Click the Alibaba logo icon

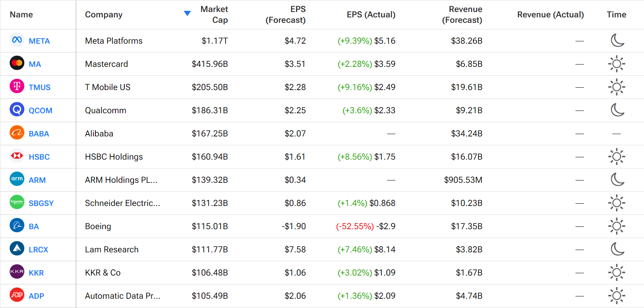click(17, 133)
